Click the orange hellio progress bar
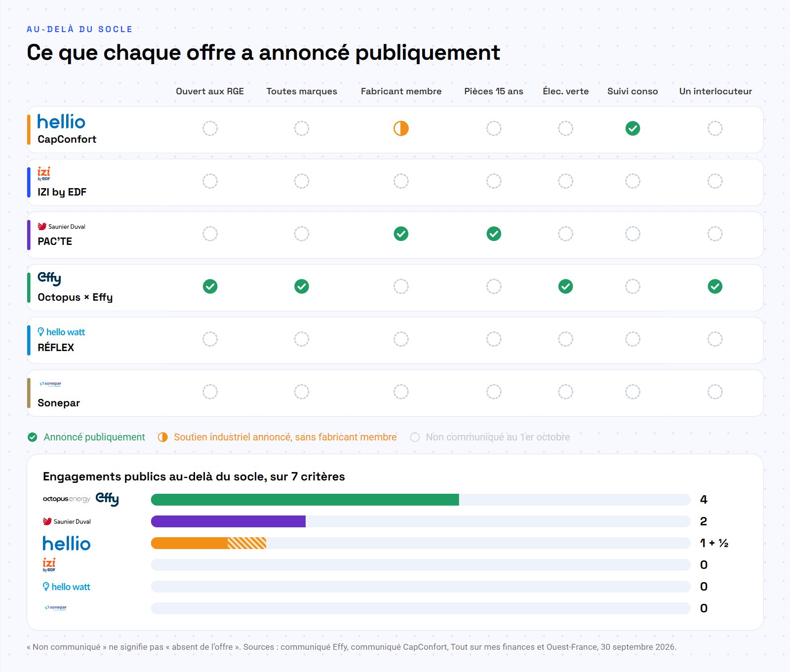Screen dimensions: 790x672 coord(208,543)
